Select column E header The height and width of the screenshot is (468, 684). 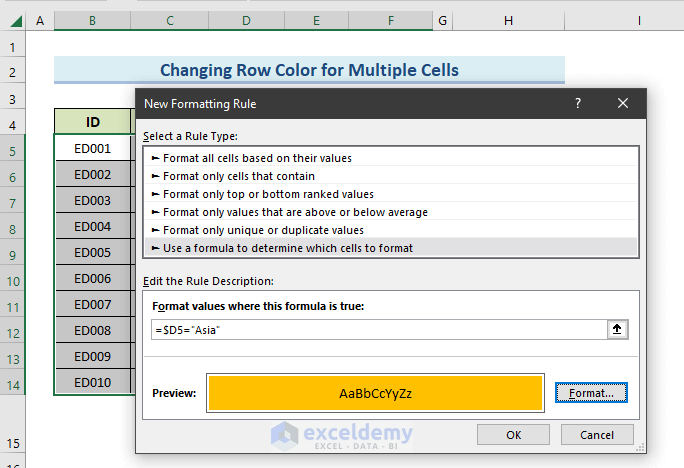point(316,20)
